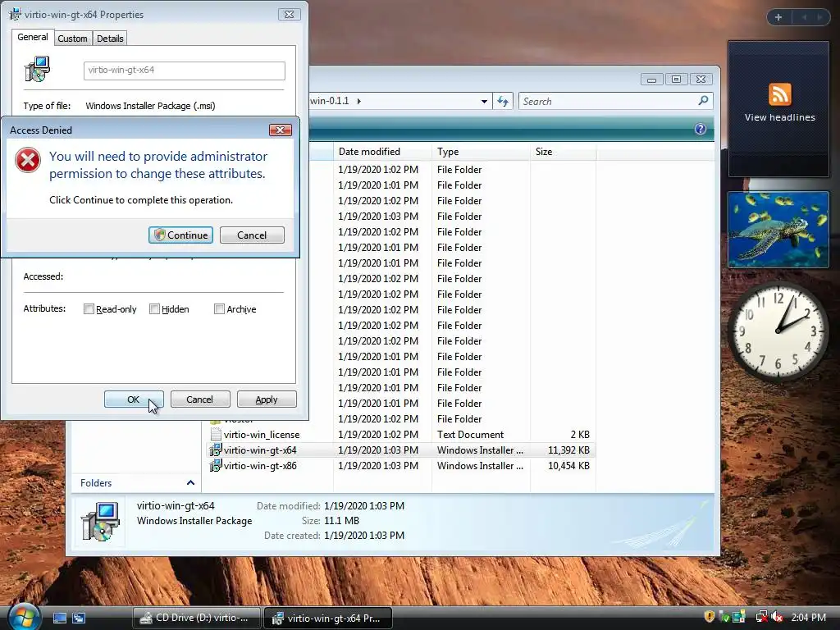Click Cancel in Properties window

(200, 399)
